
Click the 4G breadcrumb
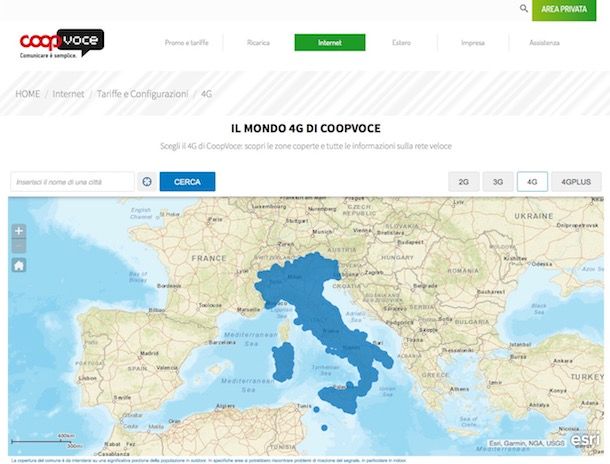coord(206,94)
